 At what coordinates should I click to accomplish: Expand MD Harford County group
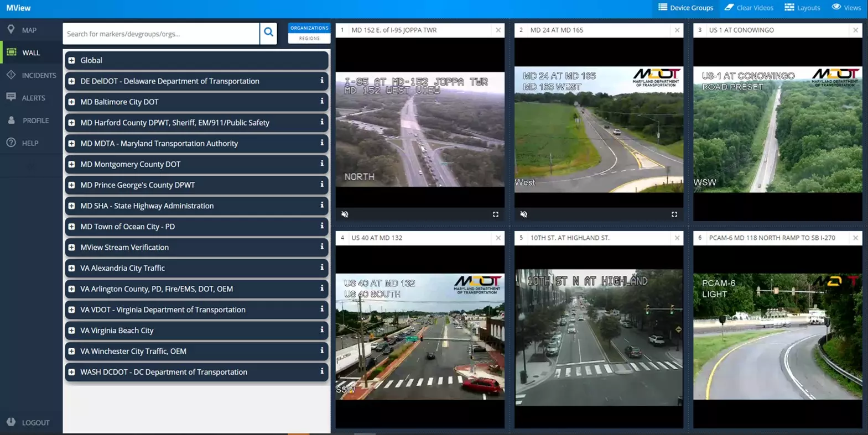pyautogui.click(x=71, y=123)
